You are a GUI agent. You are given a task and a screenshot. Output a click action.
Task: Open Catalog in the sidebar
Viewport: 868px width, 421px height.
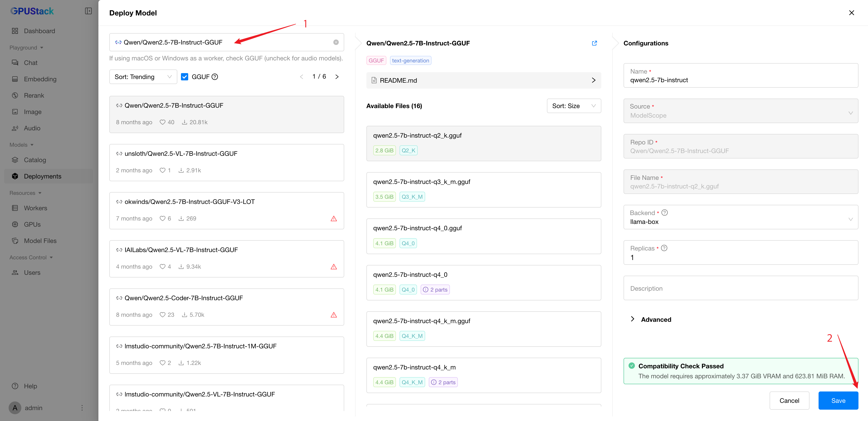(35, 160)
